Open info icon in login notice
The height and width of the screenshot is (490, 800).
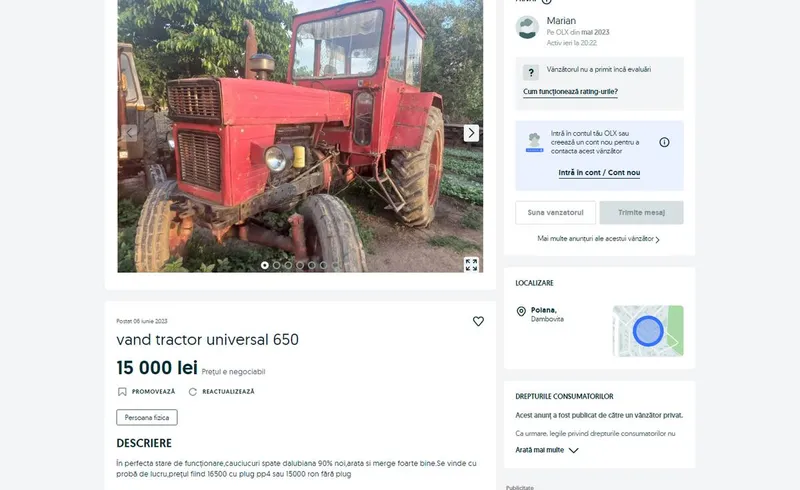pos(664,142)
